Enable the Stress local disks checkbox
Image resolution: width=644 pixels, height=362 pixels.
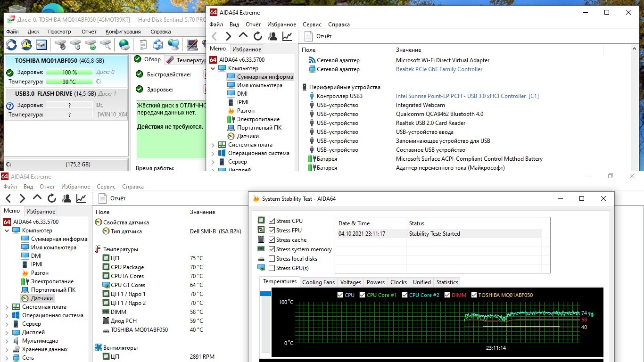click(272, 259)
